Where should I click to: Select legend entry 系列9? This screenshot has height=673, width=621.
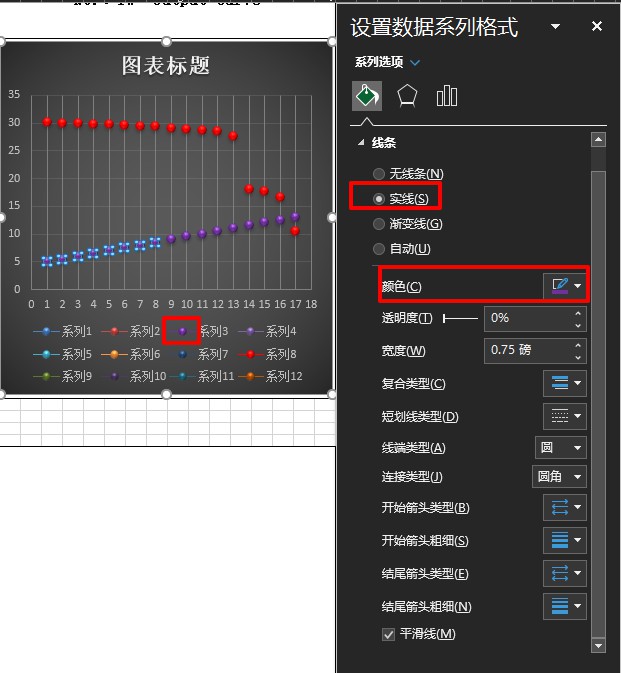click(62, 376)
